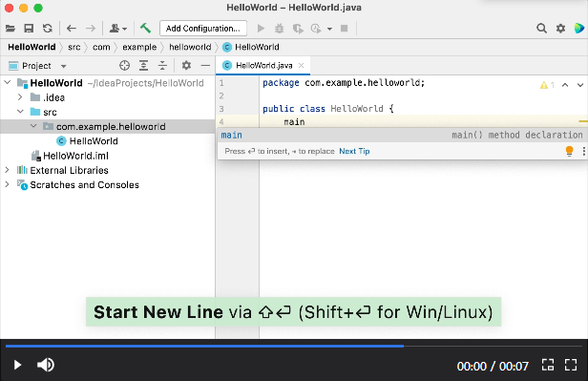This screenshot has width=588, height=381.
Task: Expand External Libraries node
Action: [x=7, y=170]
